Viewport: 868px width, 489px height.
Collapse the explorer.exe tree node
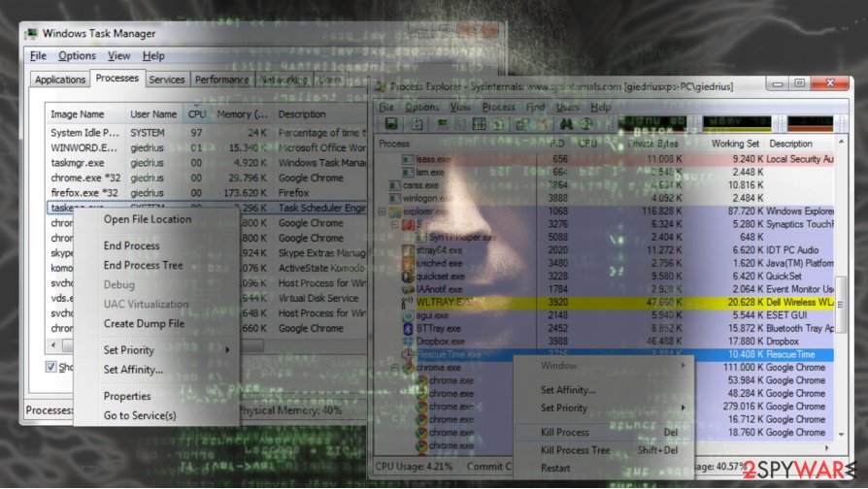(x=382, y=212)
